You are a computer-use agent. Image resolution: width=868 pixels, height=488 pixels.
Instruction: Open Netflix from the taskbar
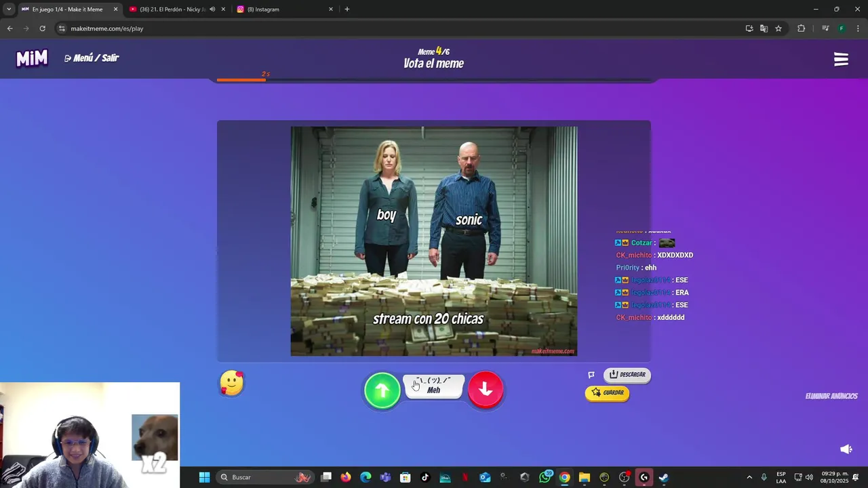(x=465, y=477)
